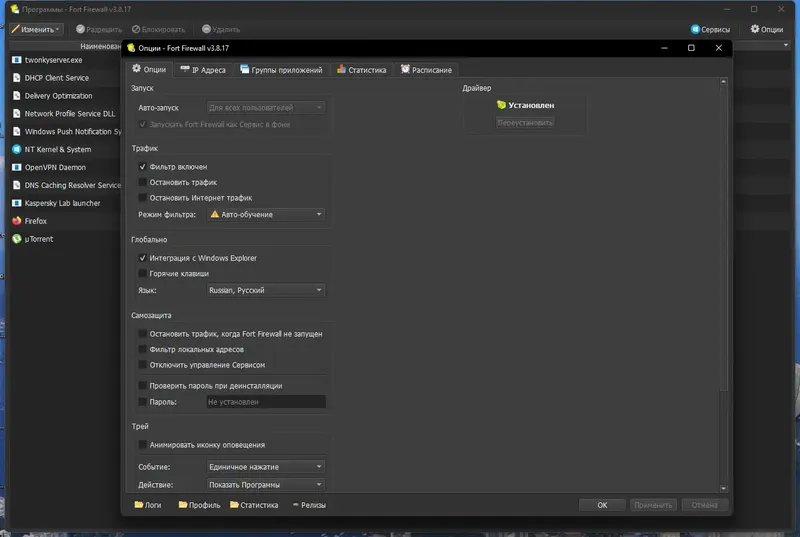Click the pencil Изменить icon in main toolbar

(15, 29)
